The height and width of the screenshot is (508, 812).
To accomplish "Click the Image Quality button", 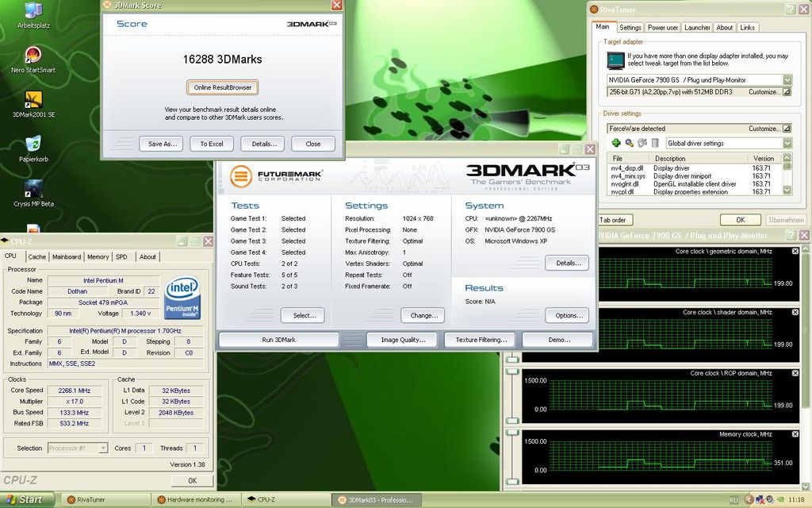I will pos(404,340).
